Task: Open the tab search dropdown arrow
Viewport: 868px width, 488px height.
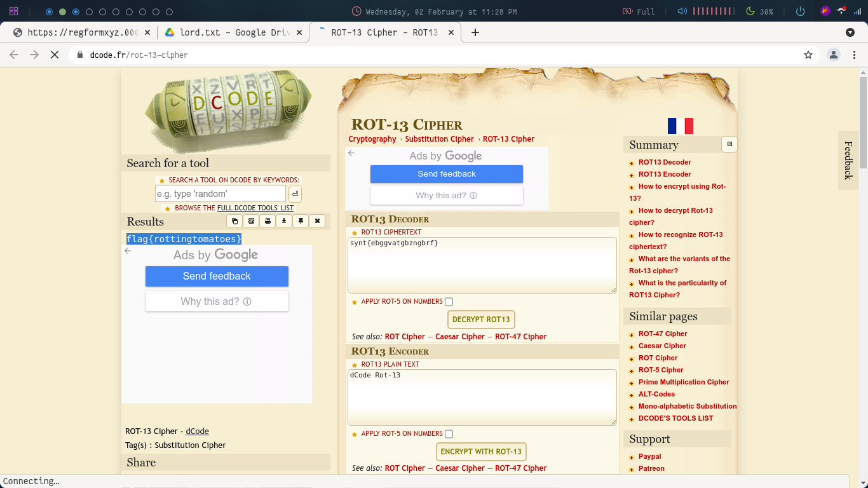Action: pyautogui.click(x=850, y=32)
